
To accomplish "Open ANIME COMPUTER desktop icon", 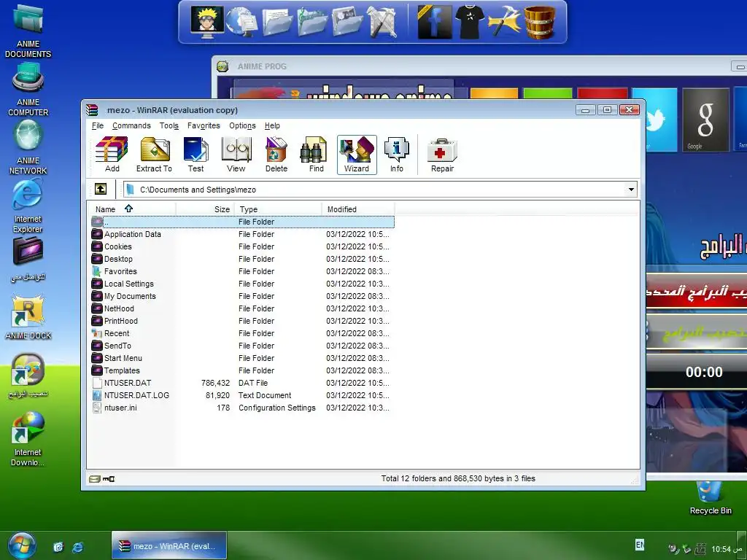I will 28,90.
